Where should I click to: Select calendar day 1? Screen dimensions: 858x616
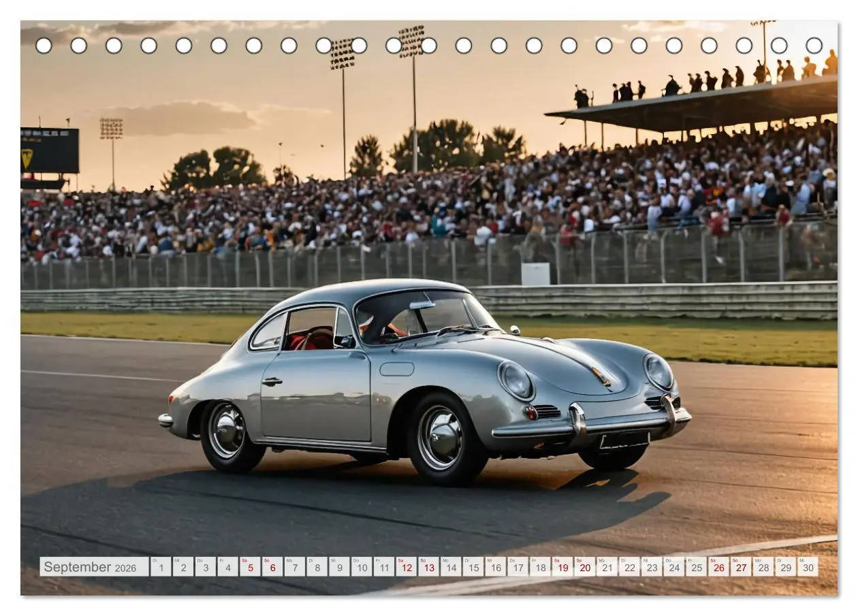[161, 567]
